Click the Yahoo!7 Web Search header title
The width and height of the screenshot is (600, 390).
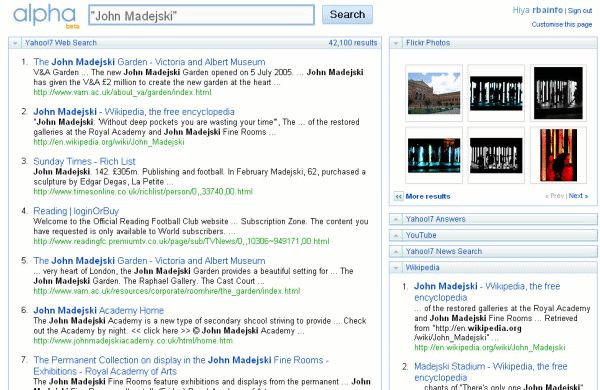pyautogui.click(x=61, y=43)
